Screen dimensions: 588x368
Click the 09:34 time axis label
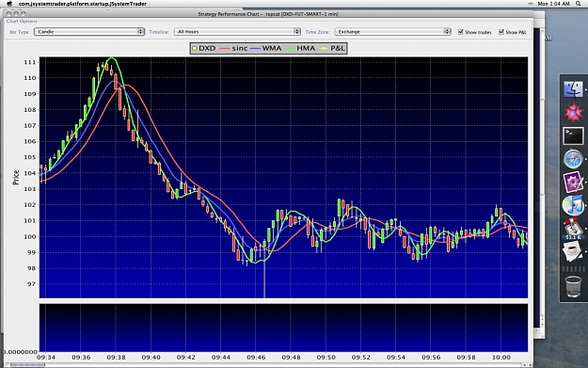point(46,357)
